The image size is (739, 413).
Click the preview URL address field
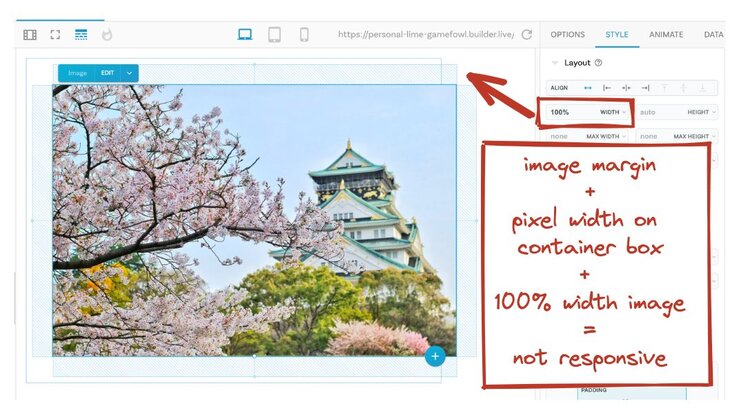coord(426,34)
